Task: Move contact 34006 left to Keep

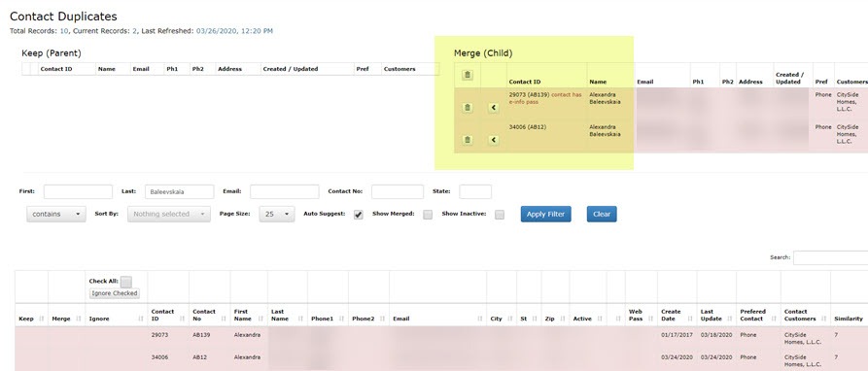Action: (x=494, y=140)
